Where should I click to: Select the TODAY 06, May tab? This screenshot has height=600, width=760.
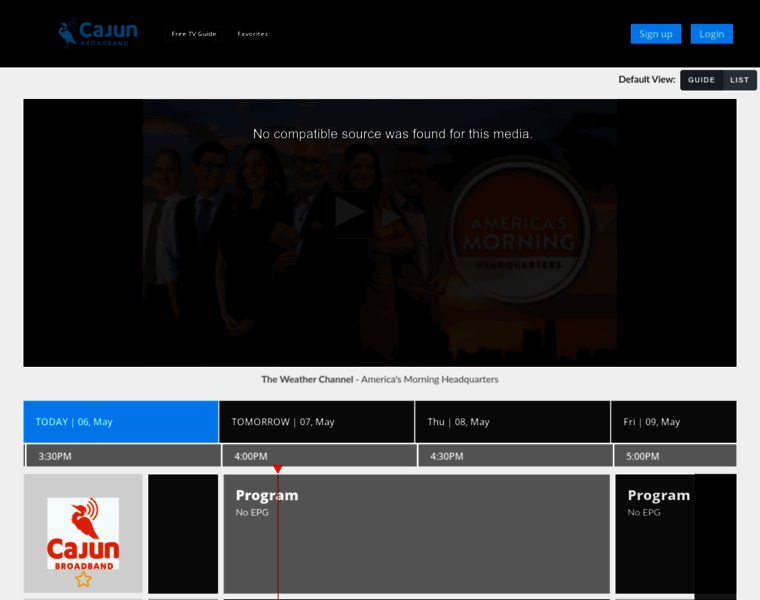(x=121, y=422)
